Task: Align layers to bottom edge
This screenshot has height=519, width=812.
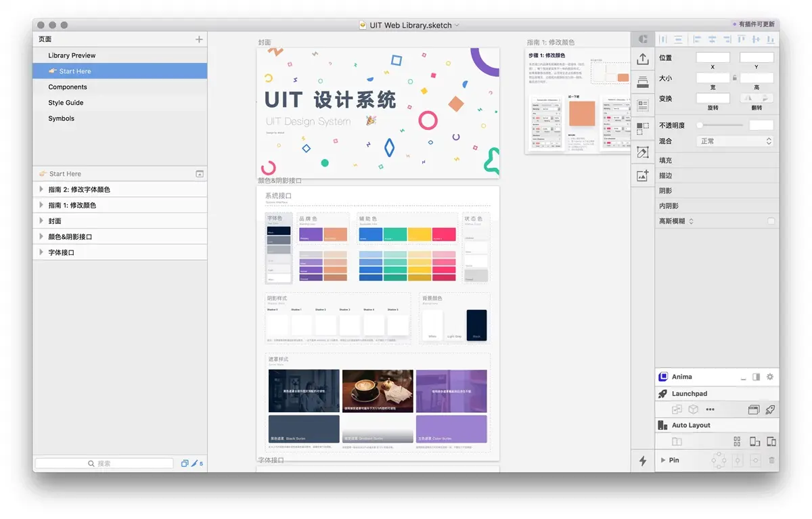Action: pos(770,40)
